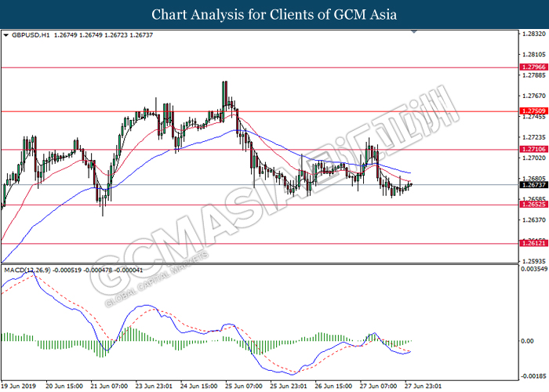Image resolution: width=549 pixels, height=392 pixels.
Task: Click the 19 Jun 2019 date label
Action: click(x=19, y=386)
